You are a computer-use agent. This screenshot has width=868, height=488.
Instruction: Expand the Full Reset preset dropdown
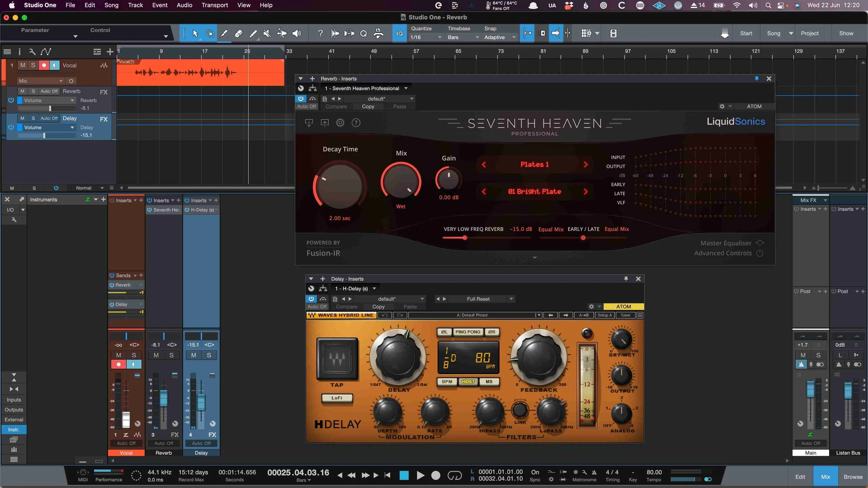point(511,299)
